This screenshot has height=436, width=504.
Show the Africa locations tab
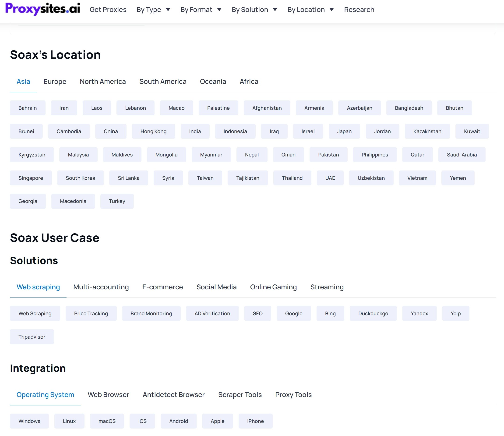249,82
